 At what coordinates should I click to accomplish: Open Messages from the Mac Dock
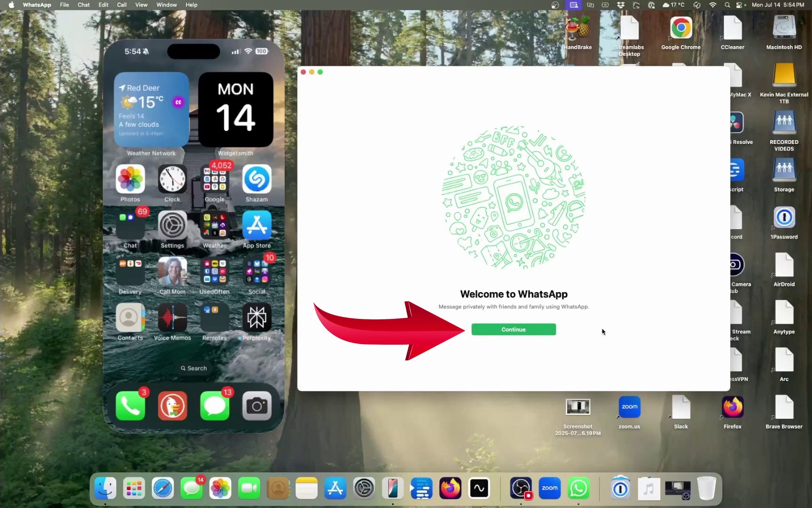click(x=192, y=489)
